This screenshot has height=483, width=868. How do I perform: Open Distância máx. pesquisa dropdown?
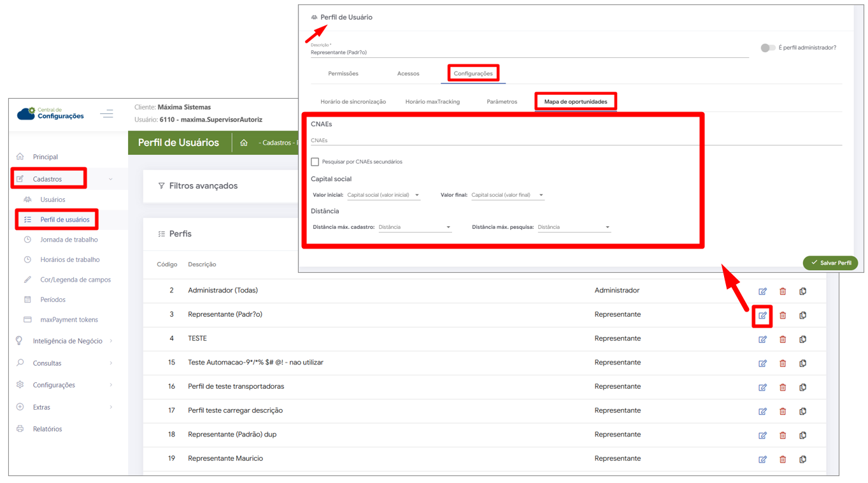574,227
